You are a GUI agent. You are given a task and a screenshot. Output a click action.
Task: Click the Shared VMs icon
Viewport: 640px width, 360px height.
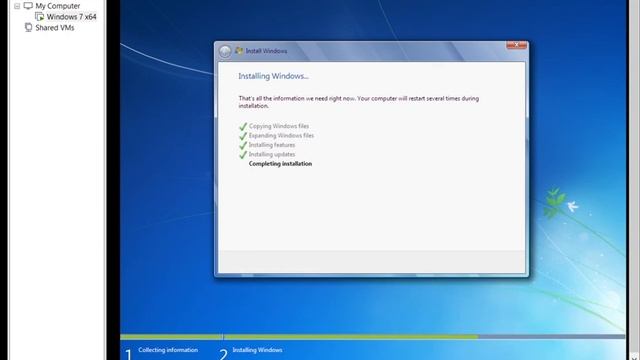(x=28, y=27)
